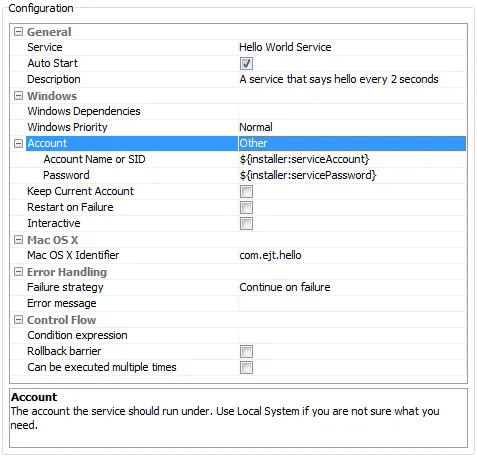Collapse the General section

(18, 32)
